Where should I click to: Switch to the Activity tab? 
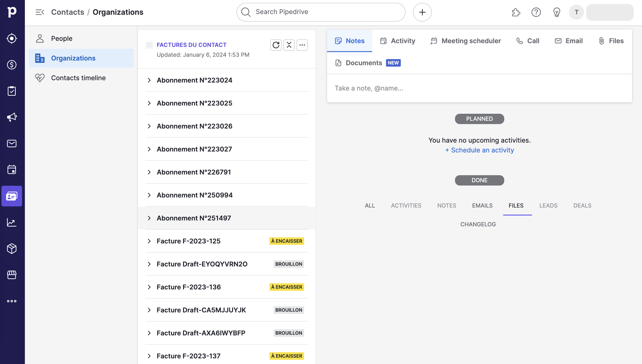[398, 41]
